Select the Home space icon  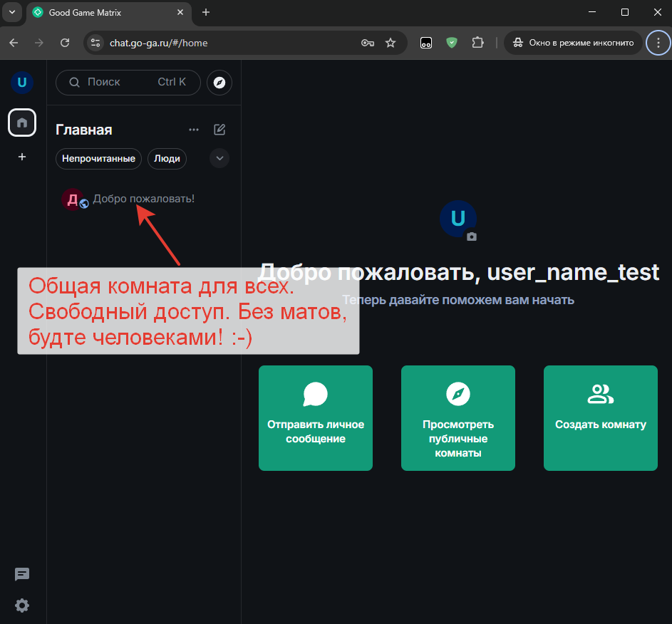pos(22,123)
